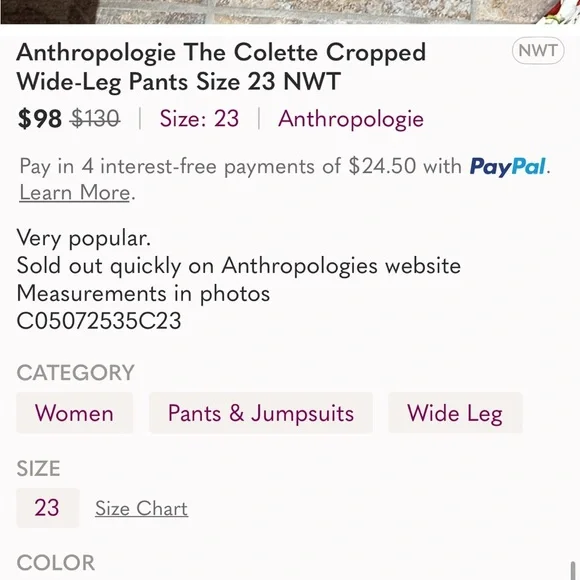Click the scrollbar thumb at bottom right
The height and width of the screenshot is (580, 580).
574,571
